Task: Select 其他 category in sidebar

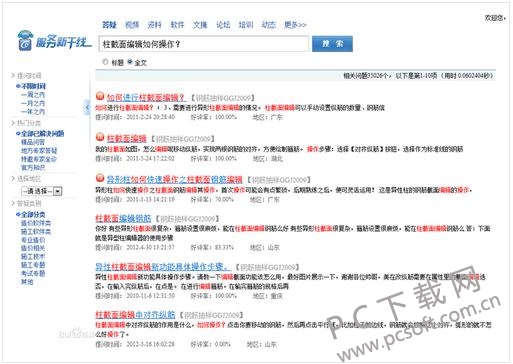Action: tap(27, 282)
